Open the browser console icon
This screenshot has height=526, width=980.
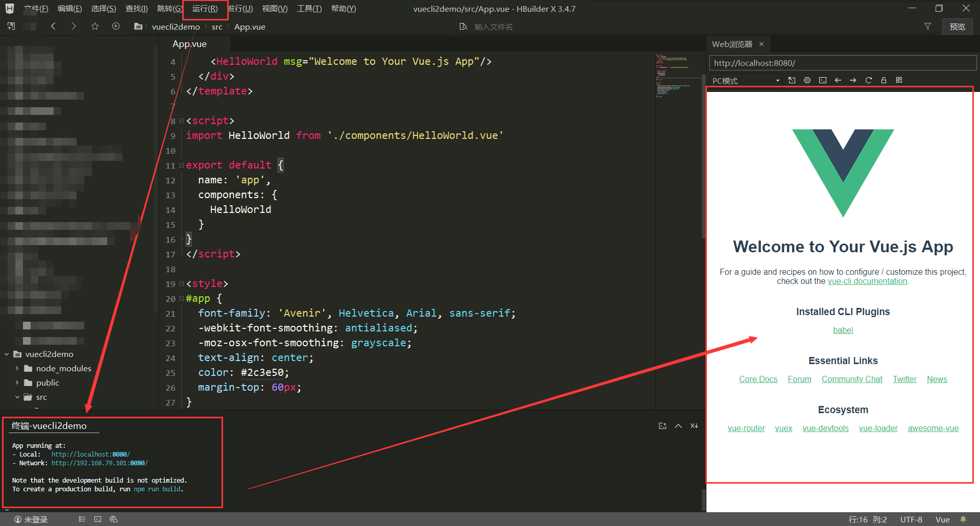point(822,80)
